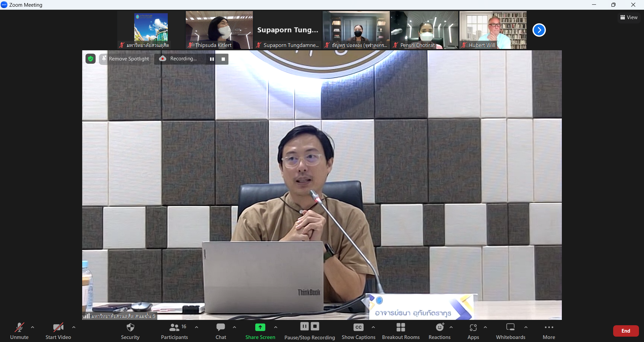This screenshot has width=644, height=342.
Task: Select the มหาวิทยาลัยสวนดุสิต participant thumbnail
Action: [151, 30]
